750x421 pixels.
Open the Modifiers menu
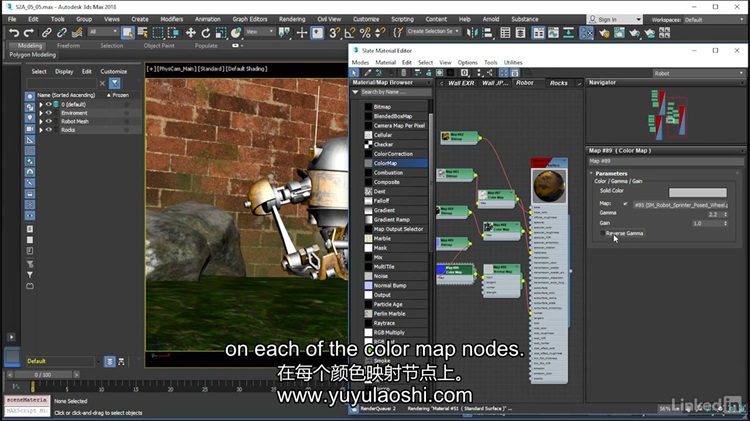pyautogui.click(x=172, y=19)
